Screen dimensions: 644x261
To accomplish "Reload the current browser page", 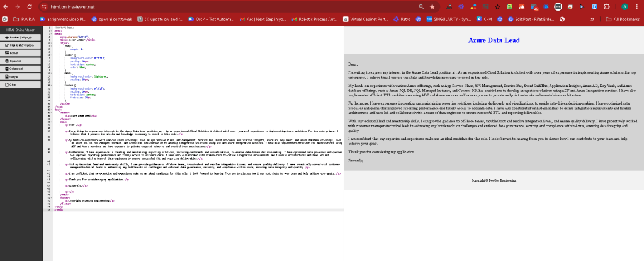I will point(30,6).
